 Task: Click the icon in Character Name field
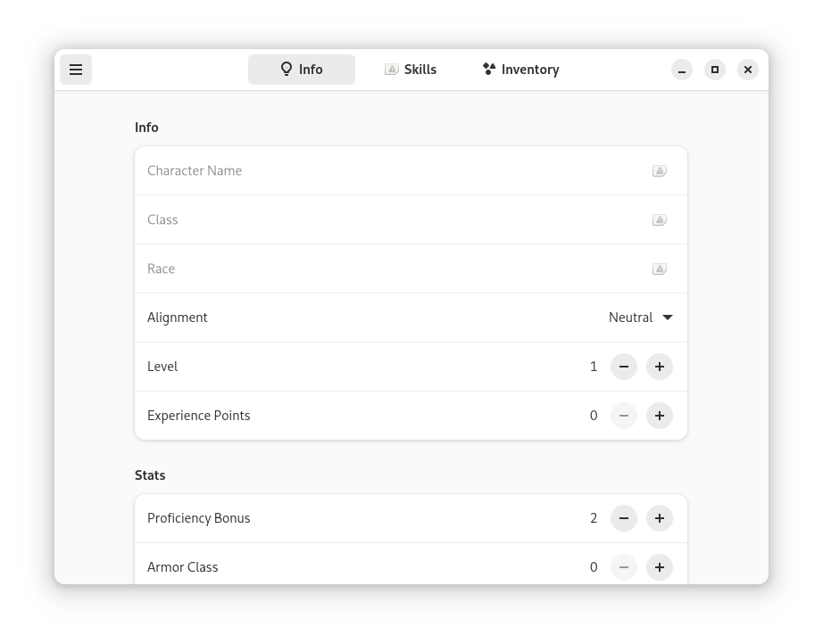pyautogui.click(x=660, y=171)
